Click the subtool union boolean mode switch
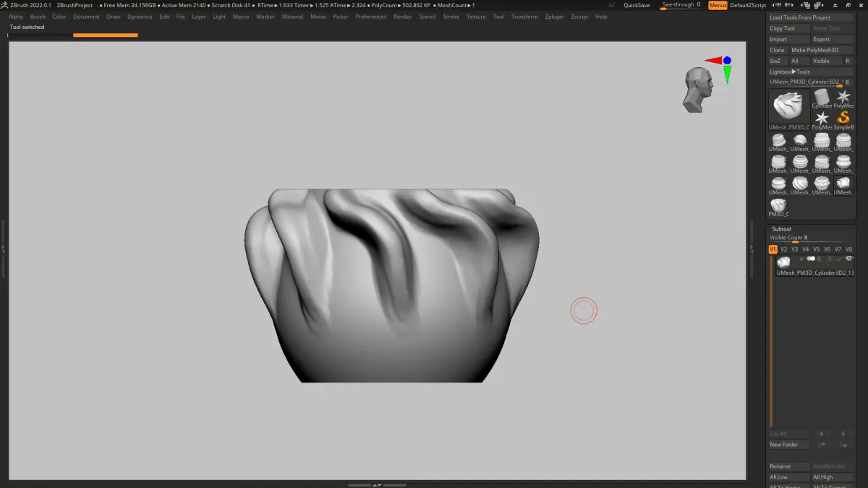Image resolution: width=868 pixels, height=488 pixels. [811, 258]
